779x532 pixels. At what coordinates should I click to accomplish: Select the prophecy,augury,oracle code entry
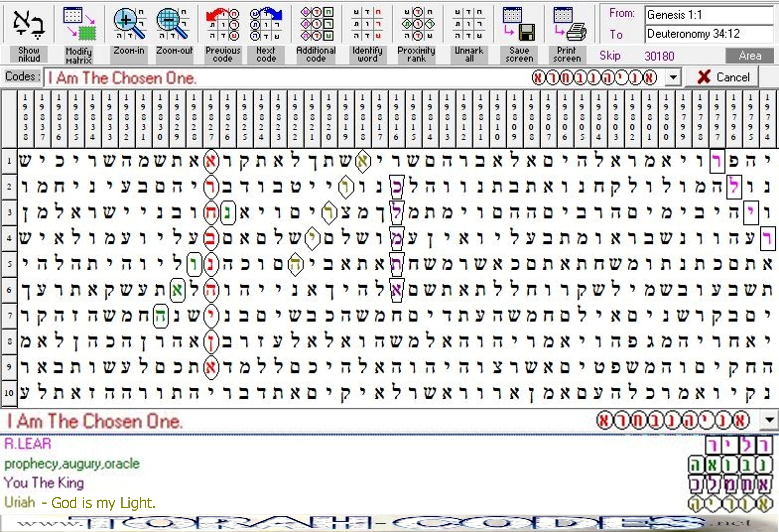[72, 464]
